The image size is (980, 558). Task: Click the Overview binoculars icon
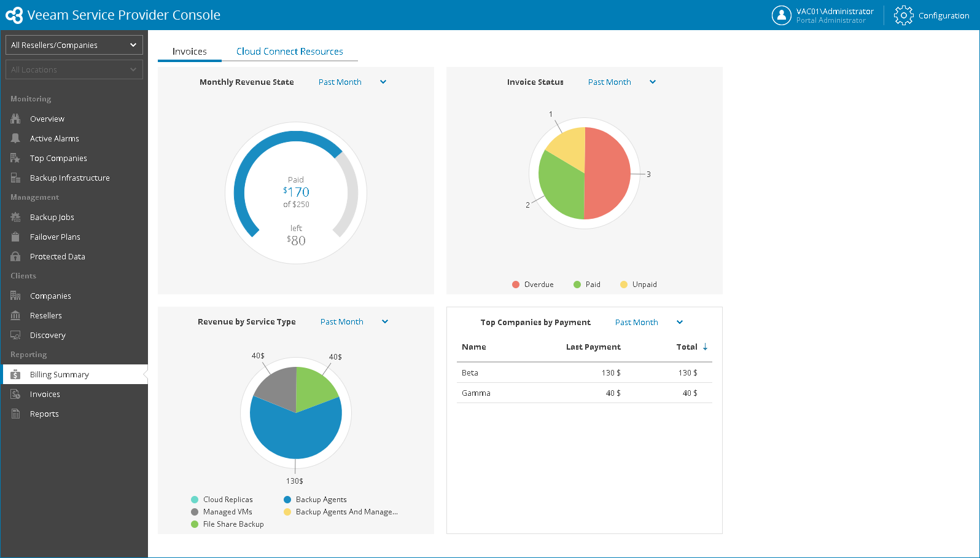tap(15, 119)
